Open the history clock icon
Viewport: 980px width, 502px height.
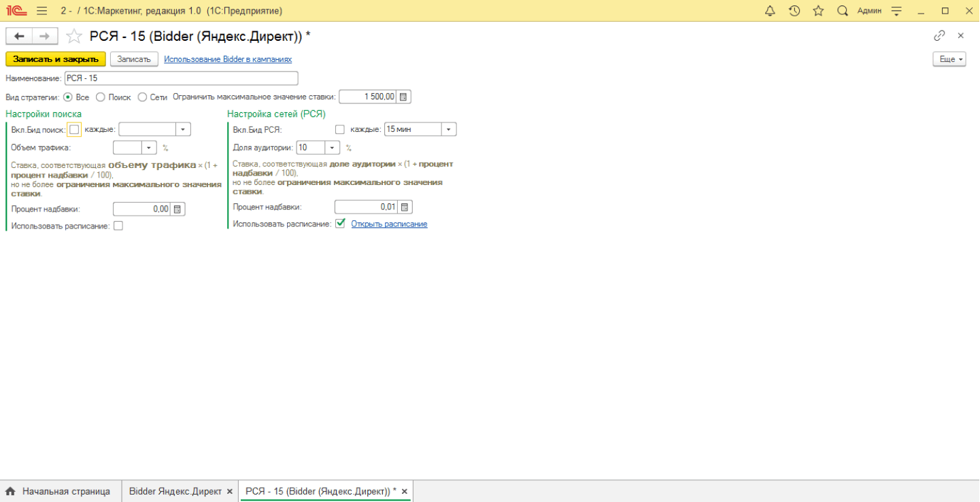pos(794,11)
